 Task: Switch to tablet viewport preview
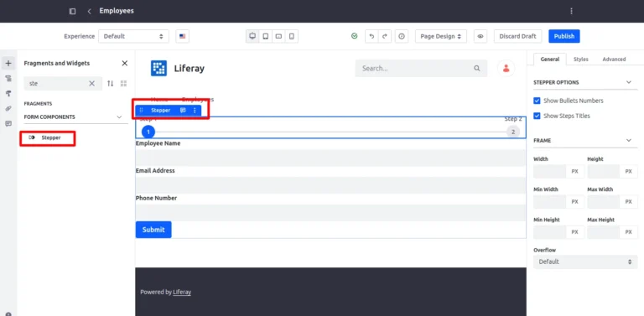tap(265, 36)
